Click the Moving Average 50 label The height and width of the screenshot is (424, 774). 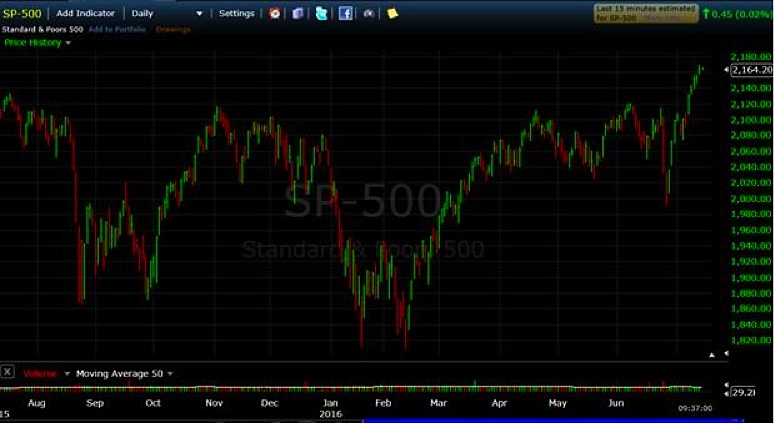119,374
